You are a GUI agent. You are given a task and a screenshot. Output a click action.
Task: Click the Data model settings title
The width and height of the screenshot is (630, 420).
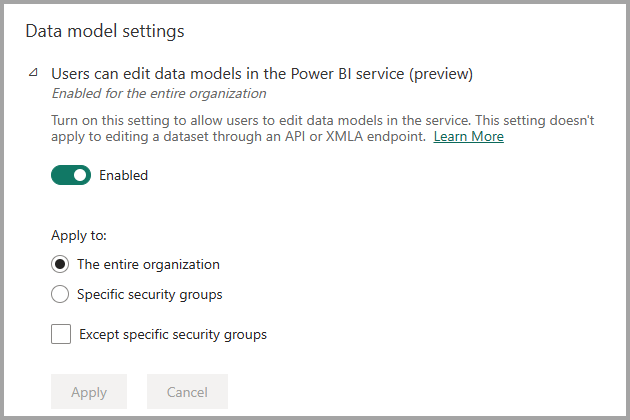click(x=105, y=31)
